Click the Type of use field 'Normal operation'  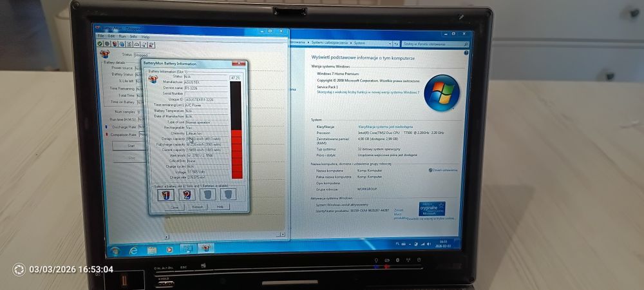[207, 122]
